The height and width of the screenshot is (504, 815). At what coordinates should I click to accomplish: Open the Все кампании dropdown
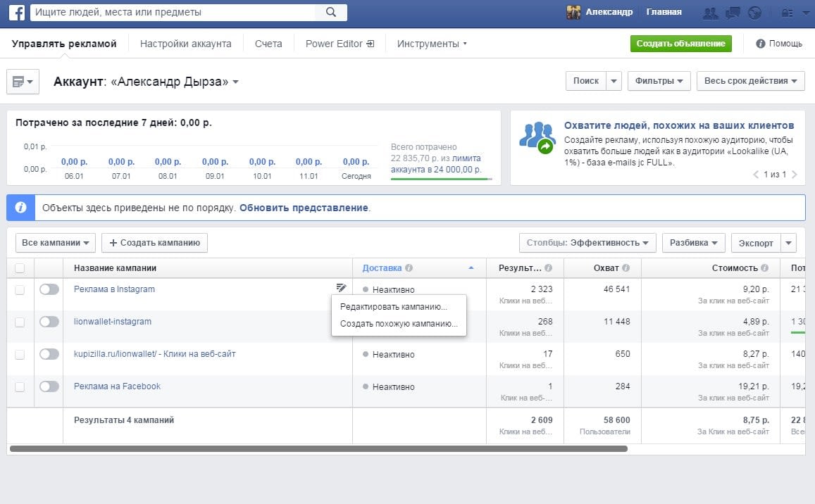click(x=56, y=243)
